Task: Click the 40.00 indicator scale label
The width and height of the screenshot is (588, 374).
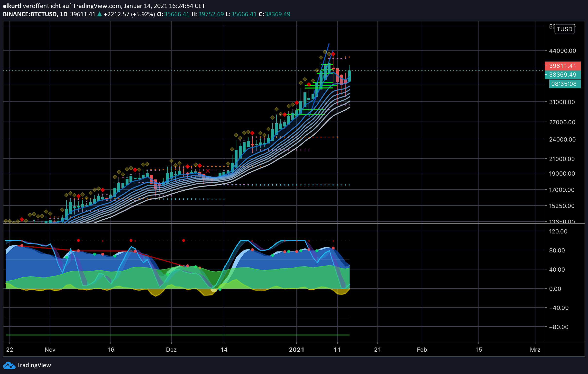Action: pyautogui.click(x=557, y=270)
